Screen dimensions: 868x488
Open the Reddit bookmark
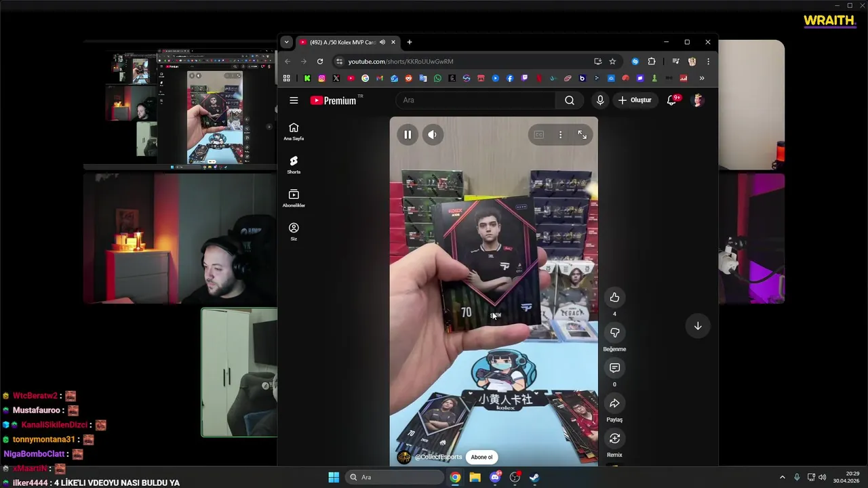pos(408,79)
